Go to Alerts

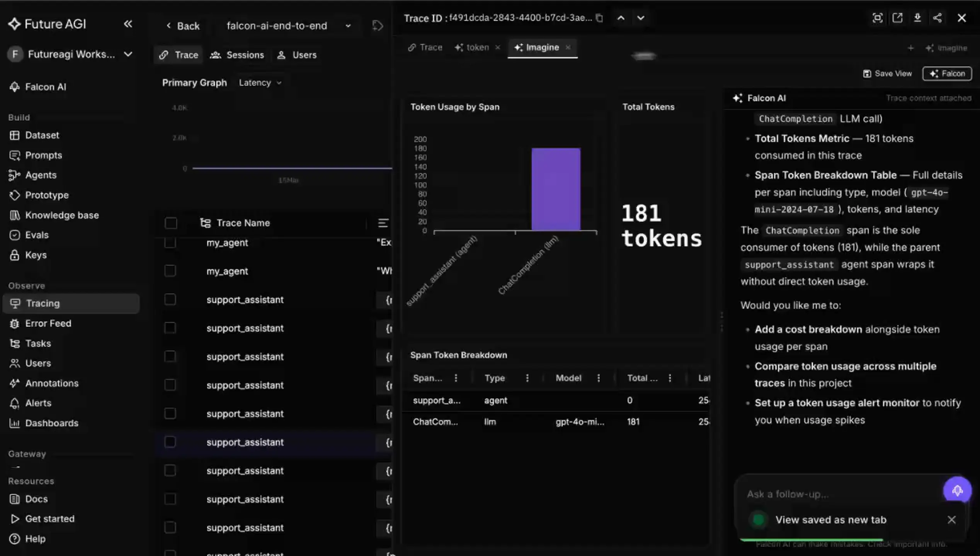point(30,403)
